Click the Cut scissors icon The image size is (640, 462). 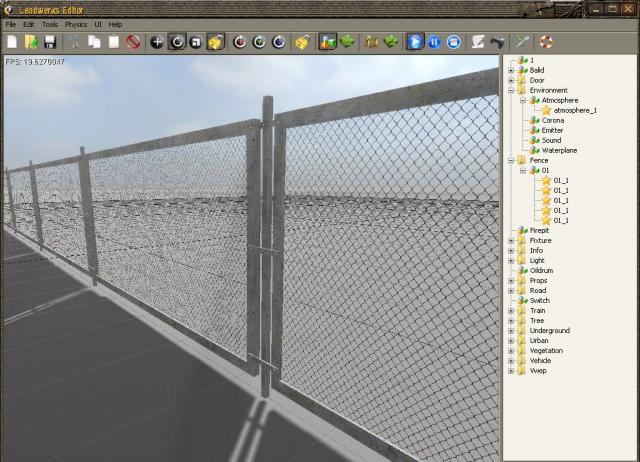pos(73,42)
